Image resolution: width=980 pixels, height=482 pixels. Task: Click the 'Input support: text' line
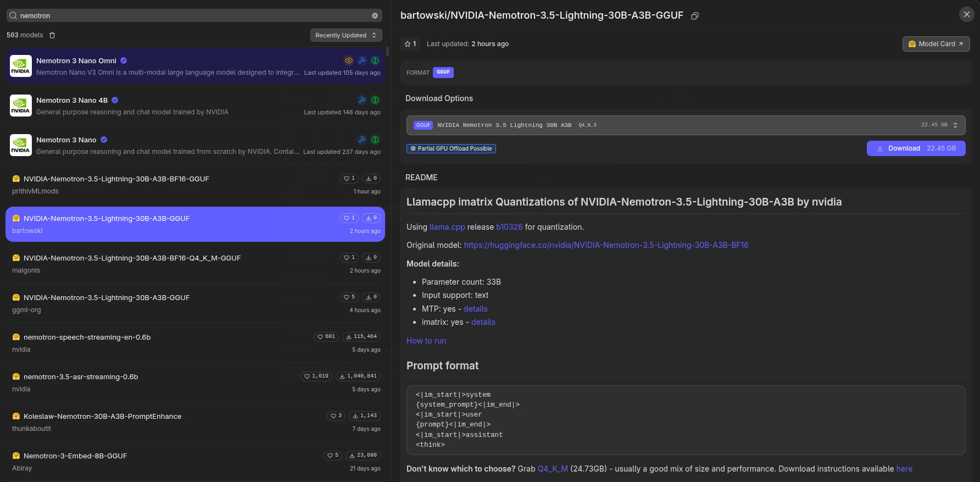click(455, 295)
